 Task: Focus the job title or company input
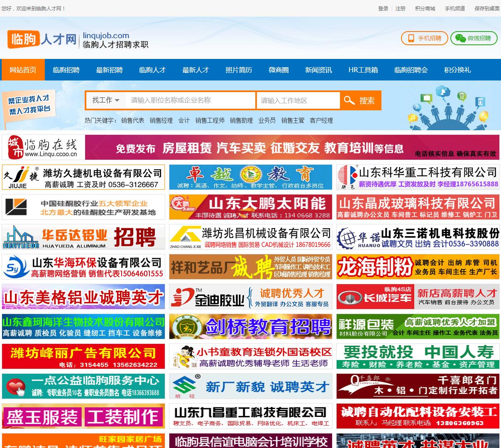pyautogui.click(x=190, y=100)
